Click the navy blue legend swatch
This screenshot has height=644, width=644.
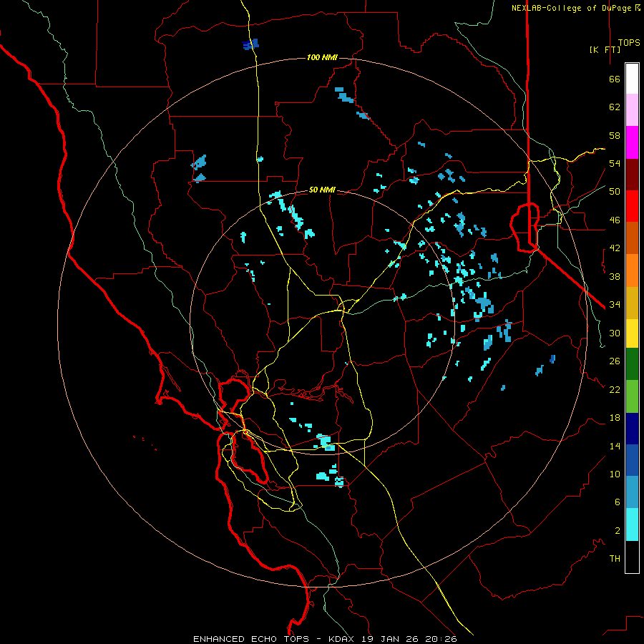tap(632, 429)
